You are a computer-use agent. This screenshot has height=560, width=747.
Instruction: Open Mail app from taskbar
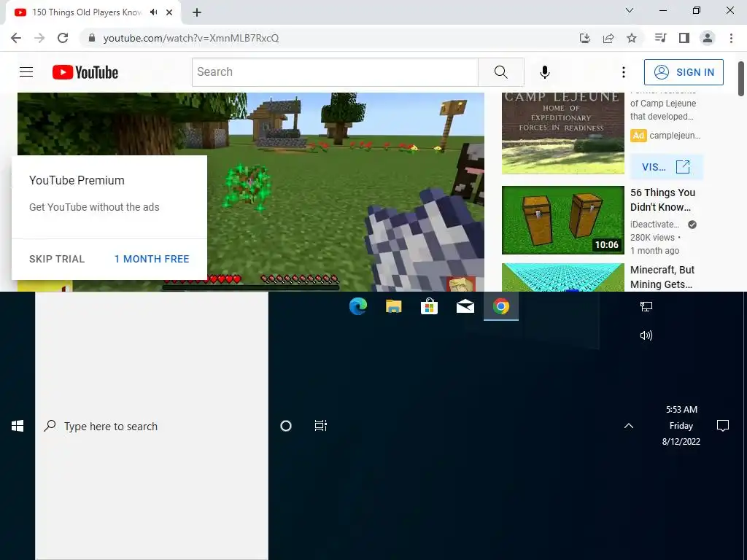tap(465, 306)
